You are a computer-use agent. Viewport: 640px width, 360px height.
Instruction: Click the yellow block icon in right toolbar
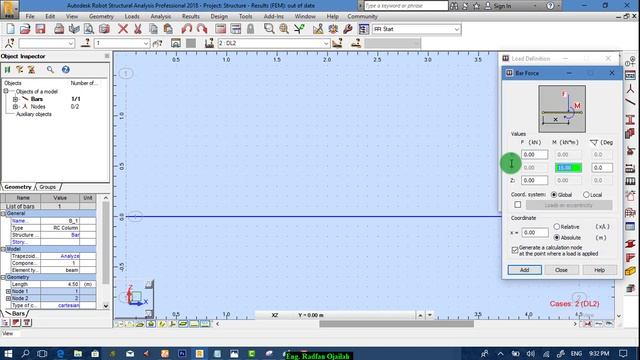coord(630,271)
